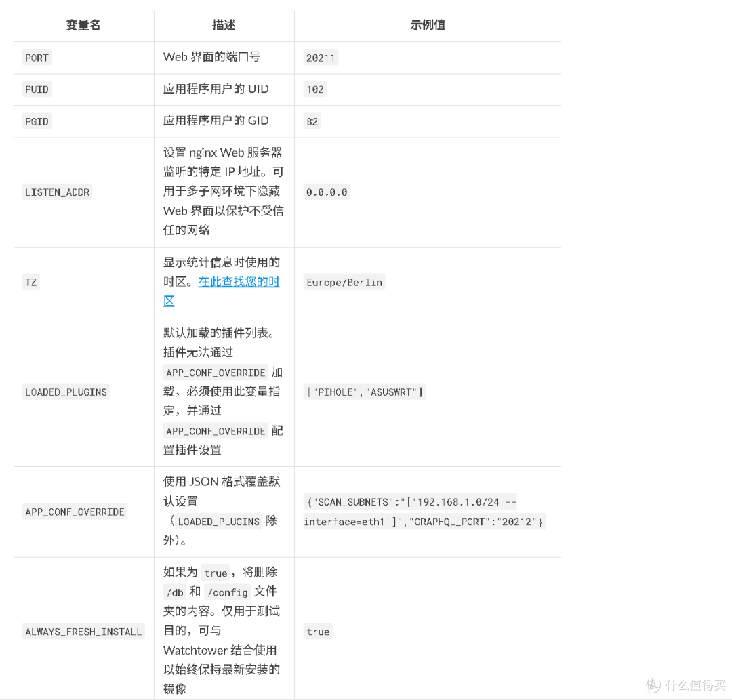Click the 描述 column header
732x700 pixels.
click(224, 25)
